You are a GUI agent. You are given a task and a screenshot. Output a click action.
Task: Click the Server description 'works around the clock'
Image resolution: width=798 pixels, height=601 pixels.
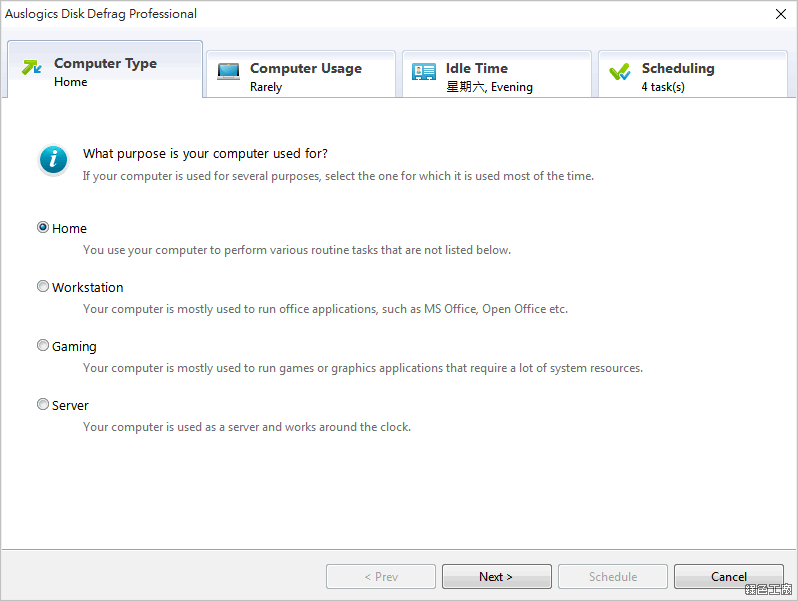(247, 427)
